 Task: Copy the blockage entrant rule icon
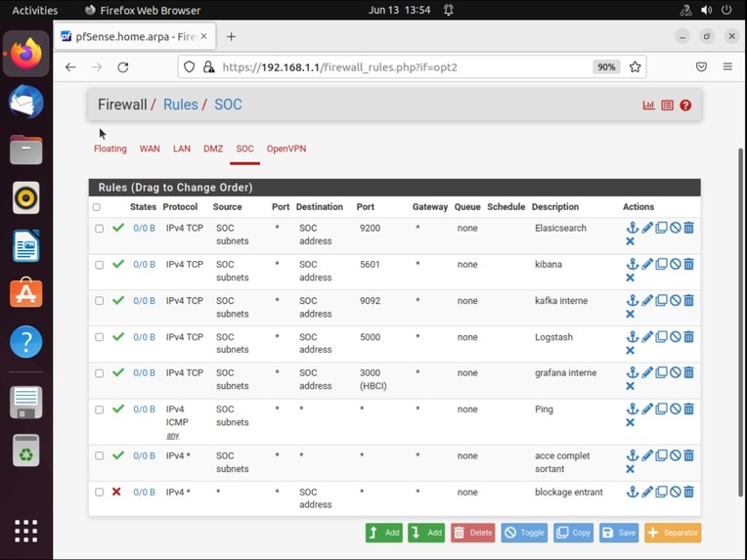coord(661,492)
